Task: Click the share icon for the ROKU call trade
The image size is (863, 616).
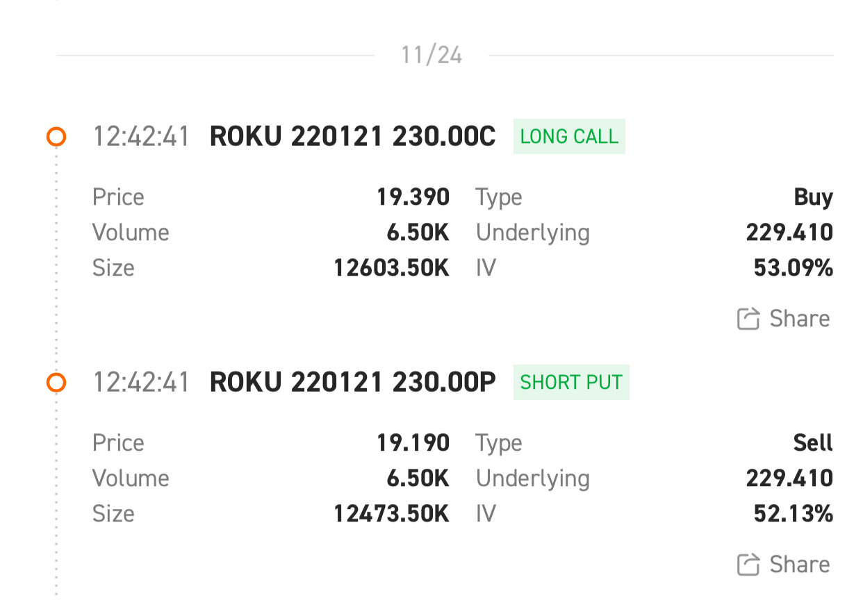Action: (x=748, y=319)
